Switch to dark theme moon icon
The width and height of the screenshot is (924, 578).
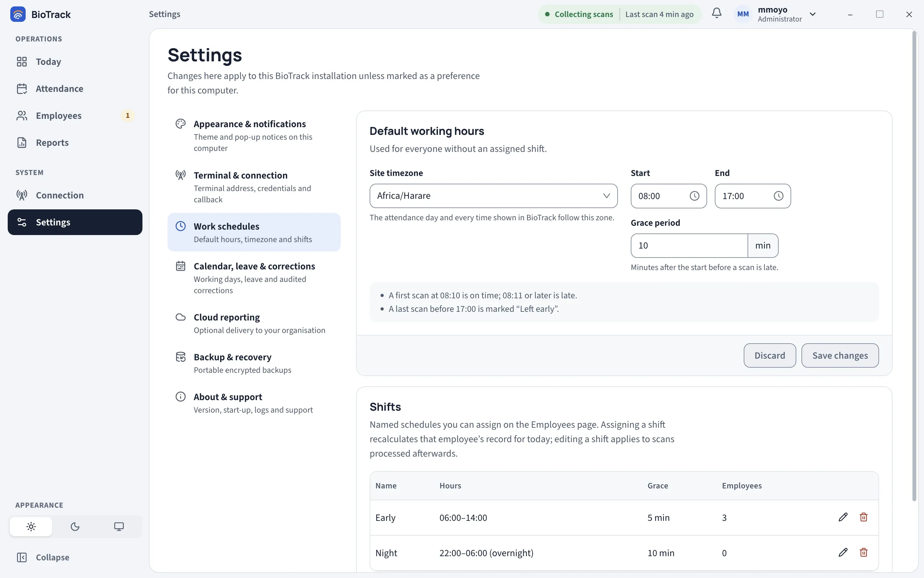pos(75,526)
